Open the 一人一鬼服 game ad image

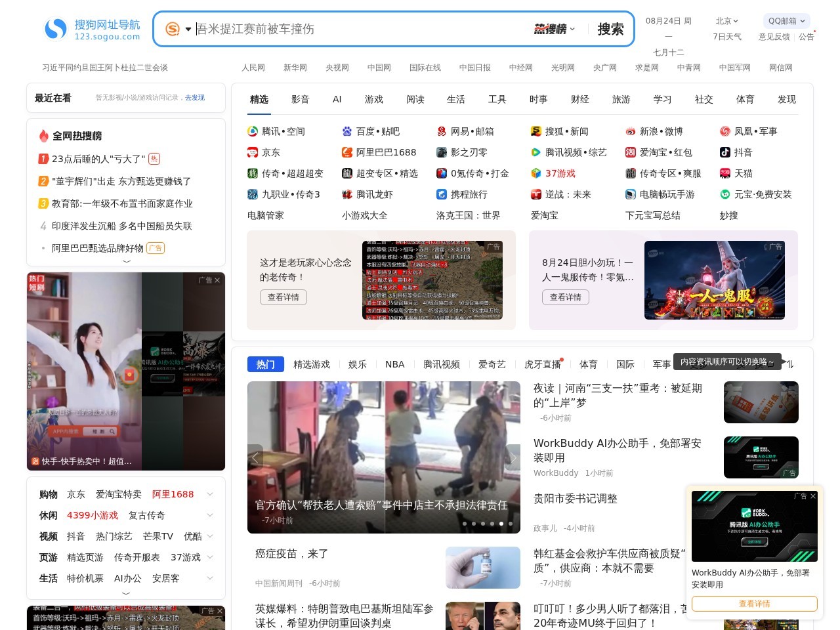coord(715,280)
